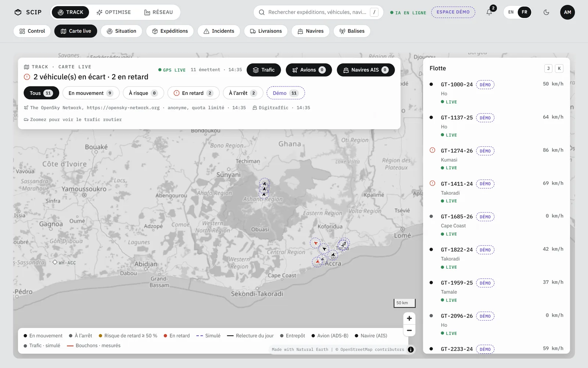Viewport: 588px width, 368px height.
Task: Zoom in on the map
Action: pyautogui.click(x=409, y=318)
